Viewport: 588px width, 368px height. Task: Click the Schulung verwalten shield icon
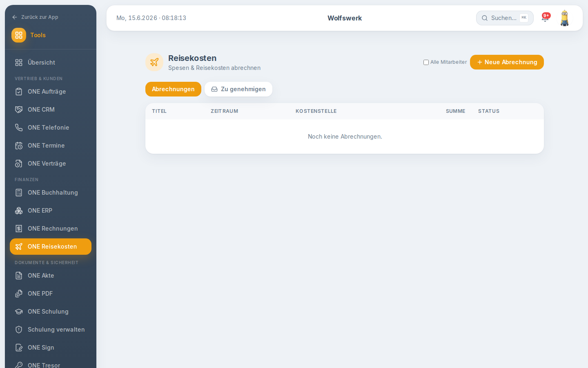[19, 330]
